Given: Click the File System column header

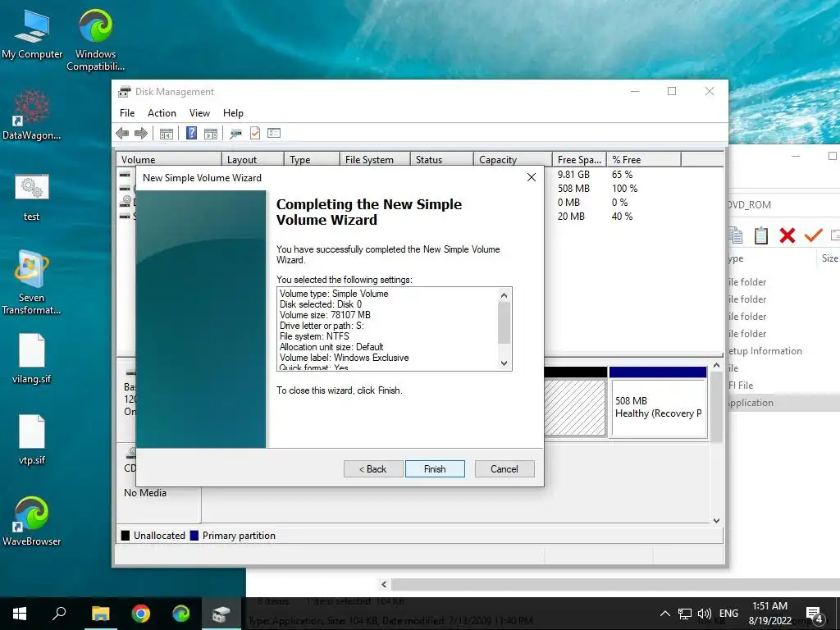Looking at the screenshot, I should pos(375,159).
